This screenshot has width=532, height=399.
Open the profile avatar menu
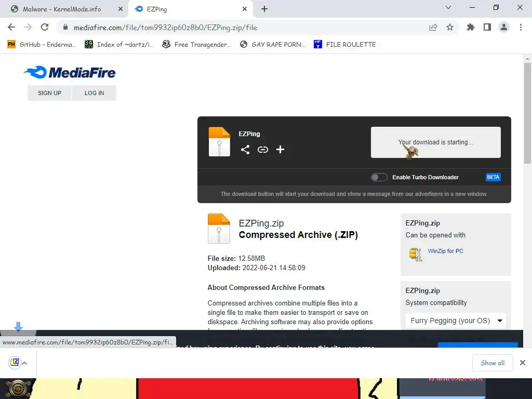(504, 27)
